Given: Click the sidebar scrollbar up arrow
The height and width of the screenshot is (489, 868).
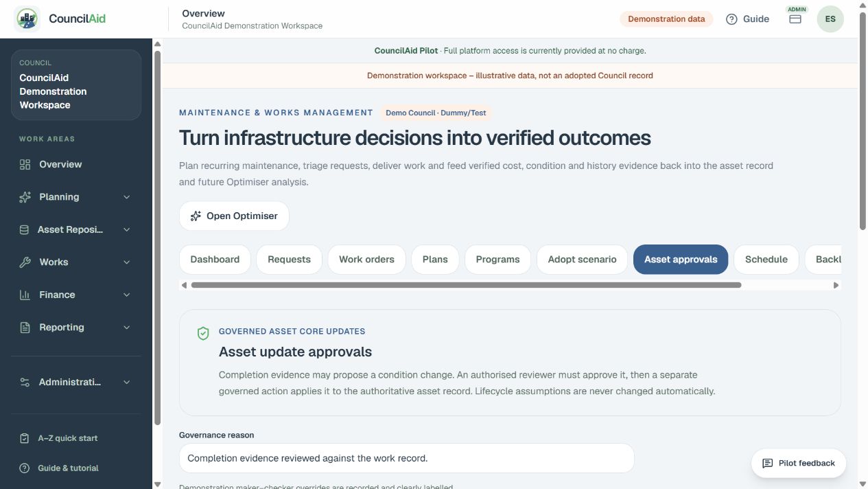Looking at the screenshot, I should [157, 44].
